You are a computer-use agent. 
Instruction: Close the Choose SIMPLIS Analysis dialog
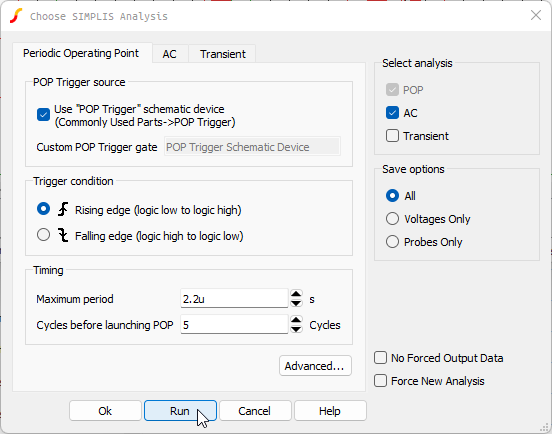coord(536,15)
